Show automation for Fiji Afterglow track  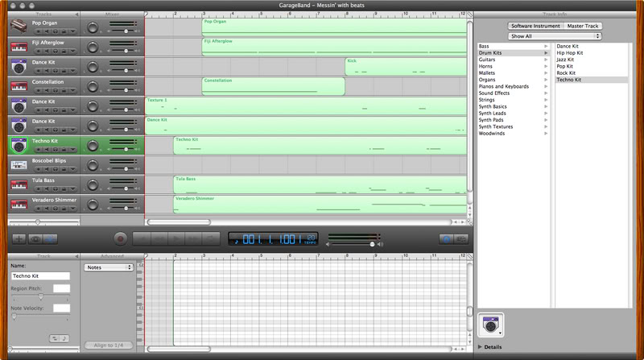(x=72, y=52)
